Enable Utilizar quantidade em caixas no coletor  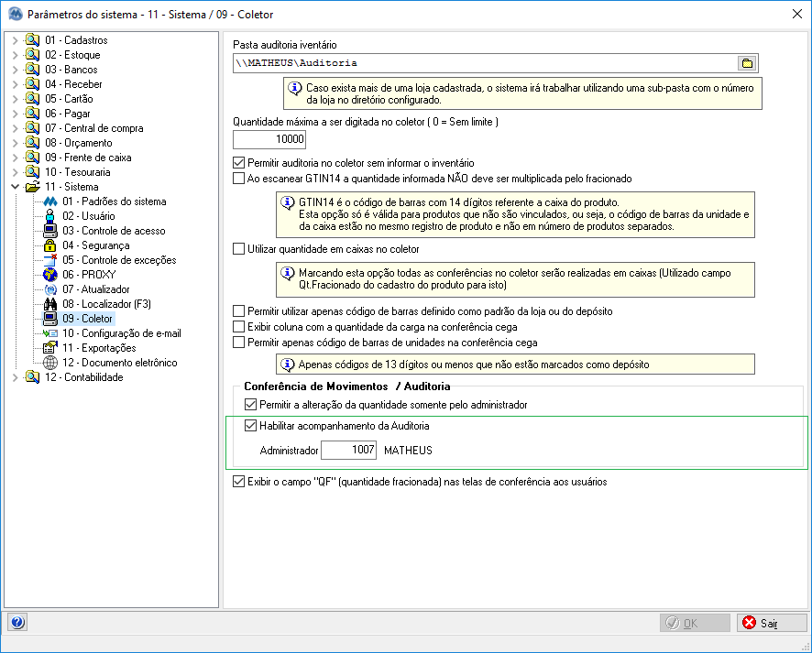[x=238, y=249]
